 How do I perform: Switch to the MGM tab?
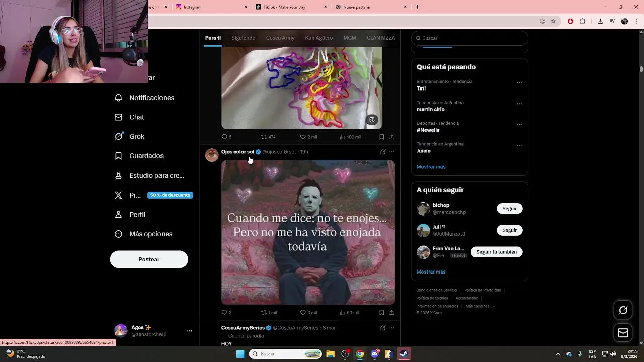[350, 38]
